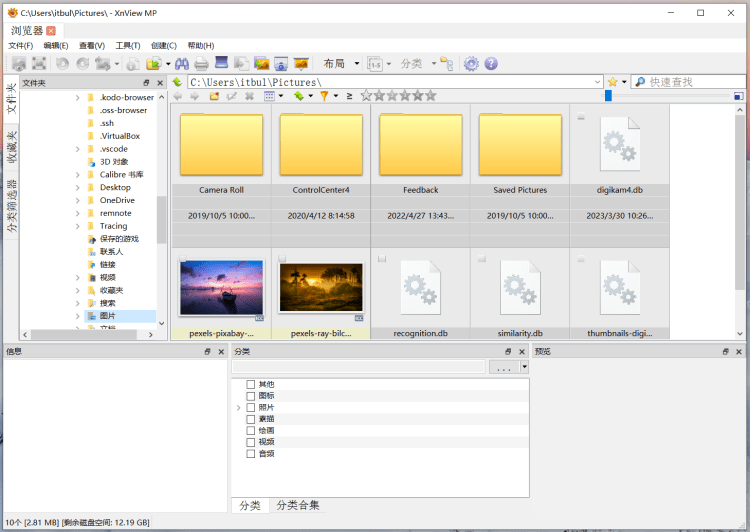Open the 查看(V) menu
The image size is (750, 532).
92,45
